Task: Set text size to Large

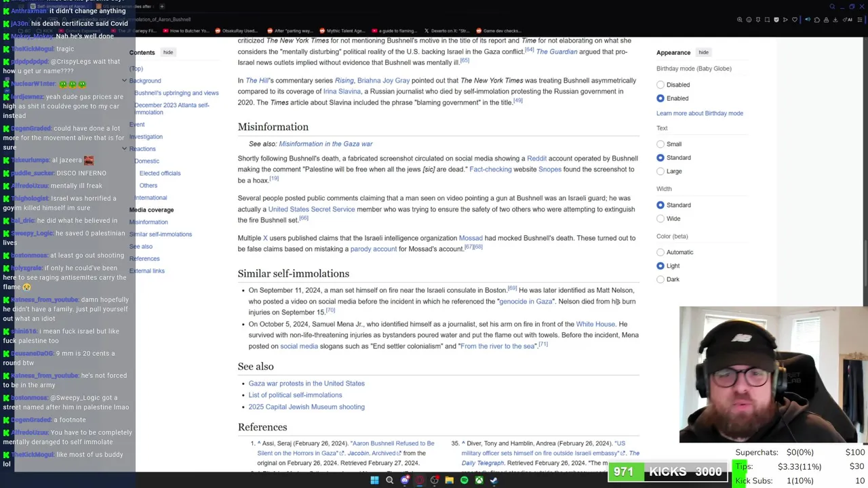Action: (660, 171)
